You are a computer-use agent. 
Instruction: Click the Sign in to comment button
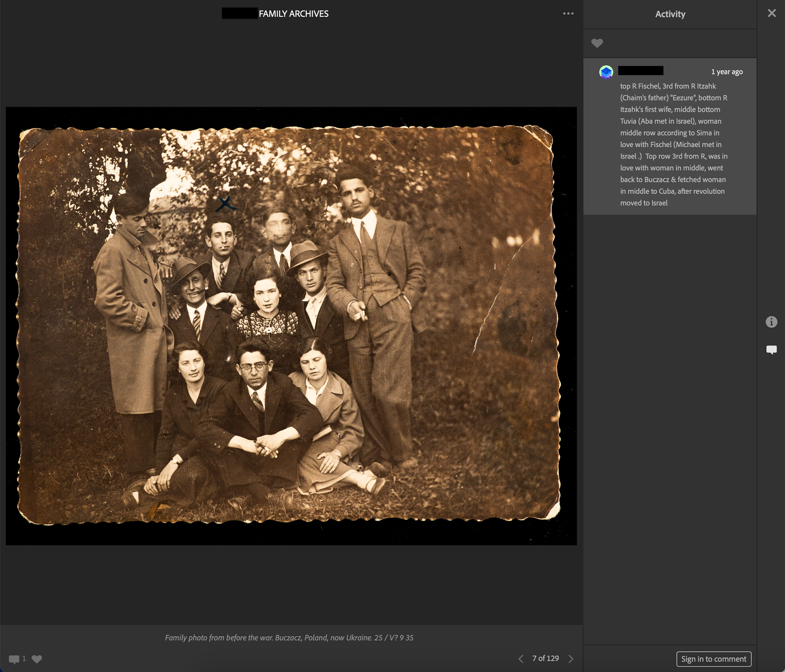point(713,659)
